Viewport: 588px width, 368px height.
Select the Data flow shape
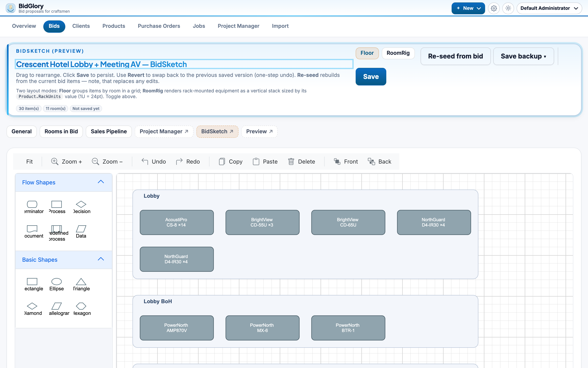pyautogui.click(x=81, y=232)
